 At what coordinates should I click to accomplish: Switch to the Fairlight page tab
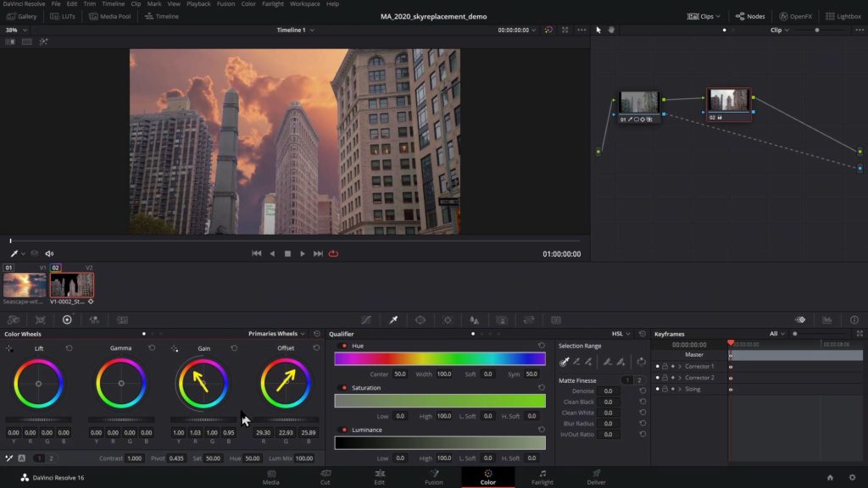point(542,477)
